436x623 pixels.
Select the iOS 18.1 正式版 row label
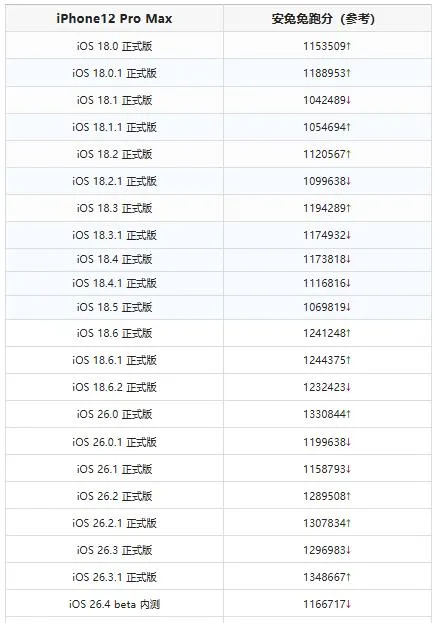[114, 100]
